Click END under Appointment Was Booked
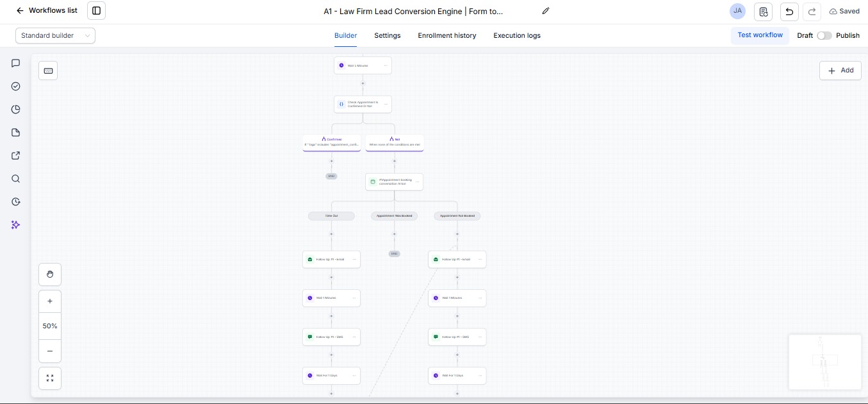 tap(394, 254)
